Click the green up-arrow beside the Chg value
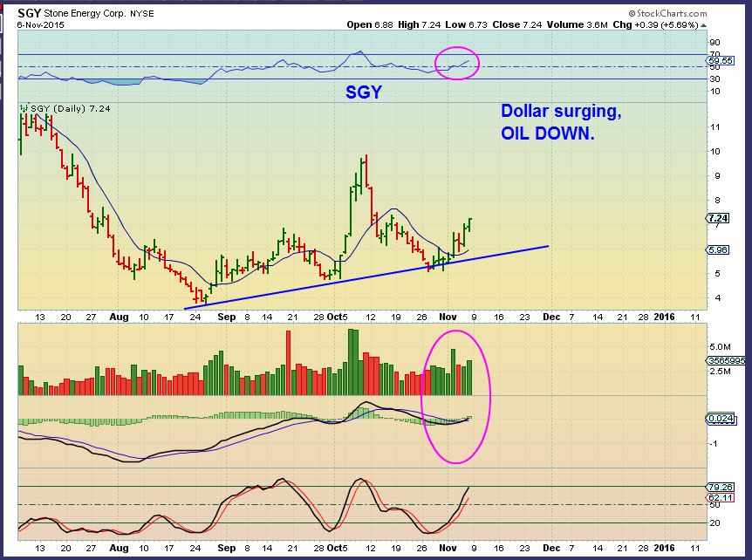Image resolution: width=752 pixels, height=560 pixels. coord(703,25)
